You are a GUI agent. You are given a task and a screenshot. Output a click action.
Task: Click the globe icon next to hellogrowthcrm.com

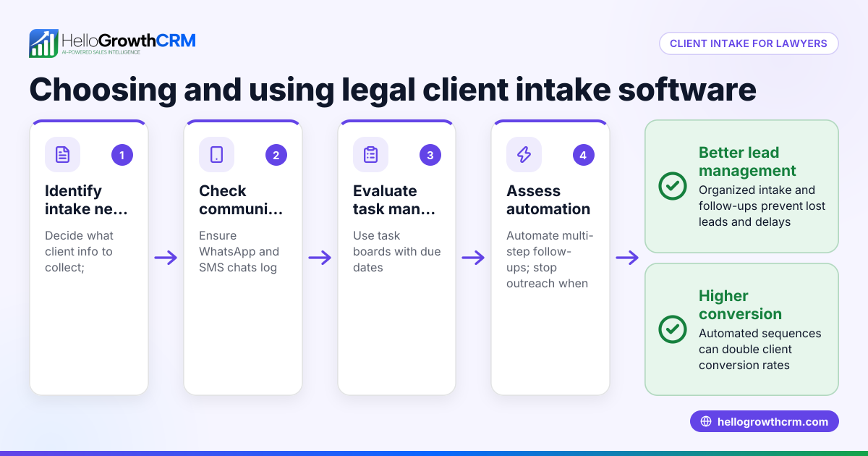point(707,422)
